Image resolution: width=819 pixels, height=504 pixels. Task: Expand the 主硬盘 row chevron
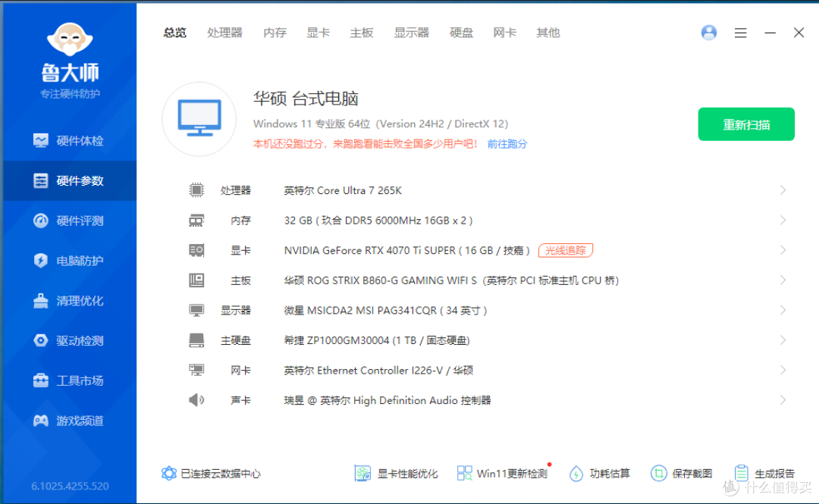(783, 340)
